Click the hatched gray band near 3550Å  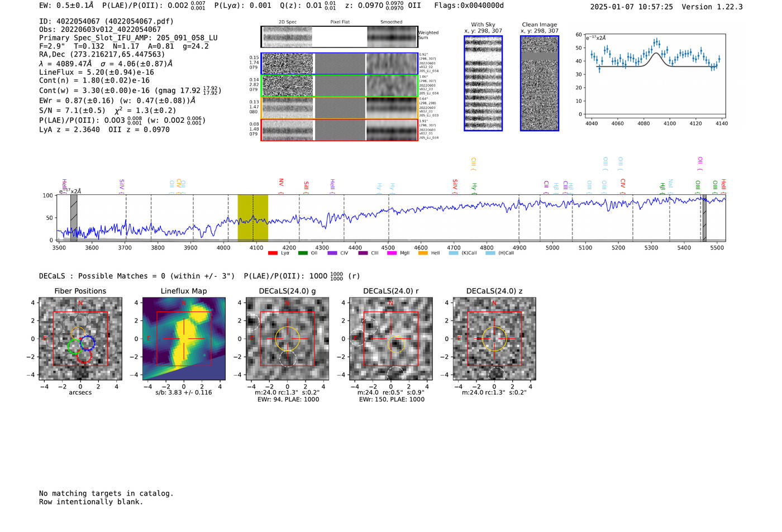(74, 218)
